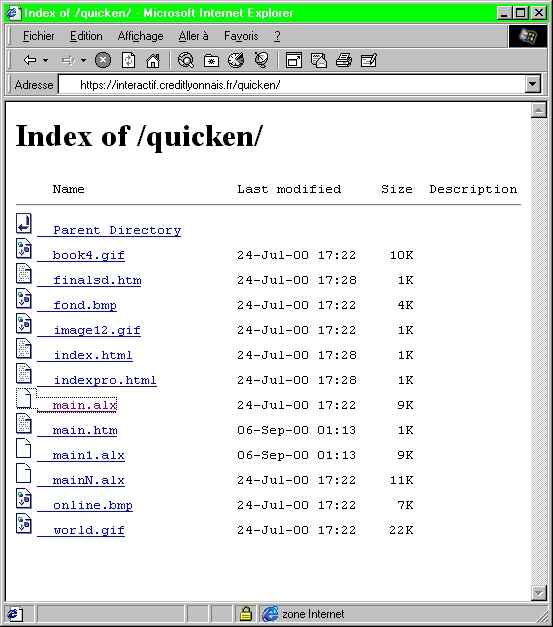553x627 pixels.
Task: Expand the Forward button history dropdown arrow
Action: 83,60
